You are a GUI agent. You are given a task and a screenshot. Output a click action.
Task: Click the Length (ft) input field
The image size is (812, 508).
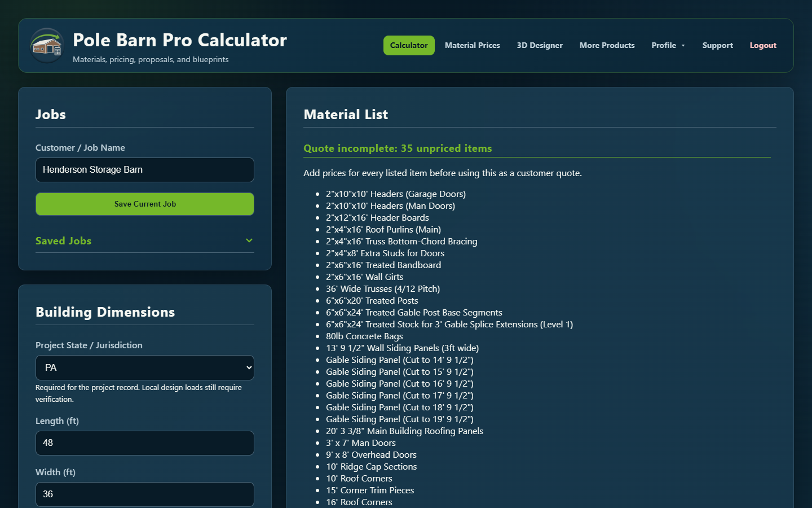tap(145, 443)
